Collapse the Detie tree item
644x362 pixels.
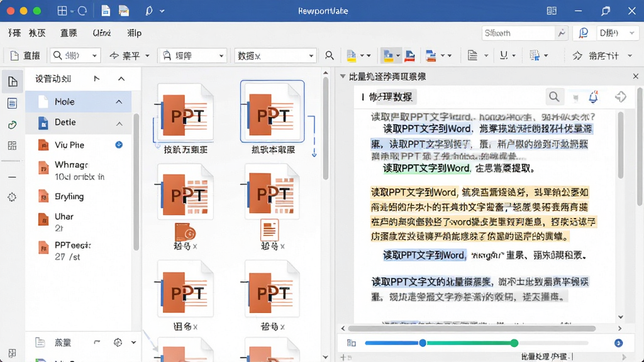(x=119, y=123)
